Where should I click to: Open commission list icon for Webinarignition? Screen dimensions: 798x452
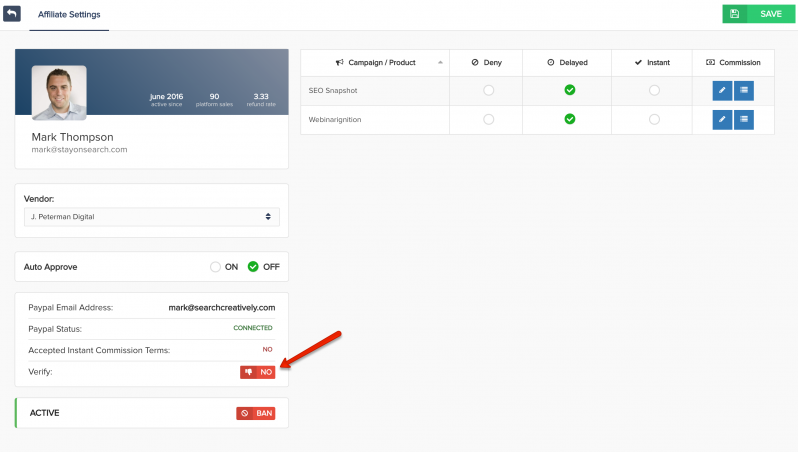744,120
